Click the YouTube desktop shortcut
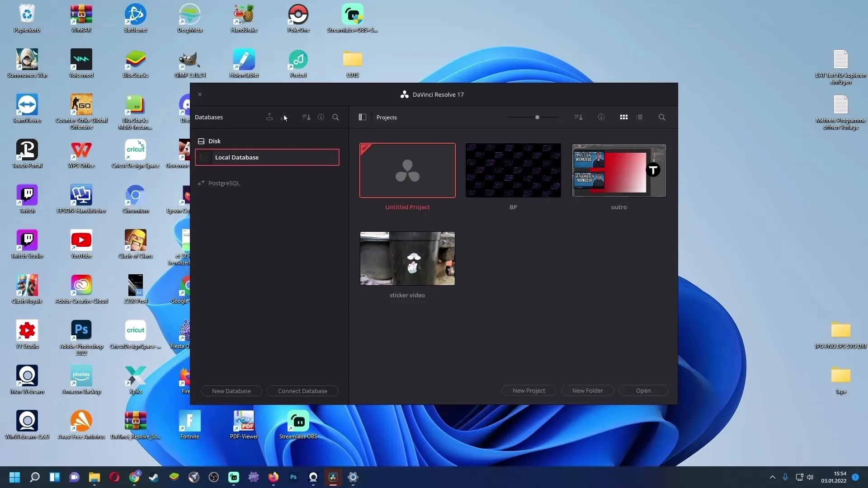868x488 pixels. pos(81,244)
